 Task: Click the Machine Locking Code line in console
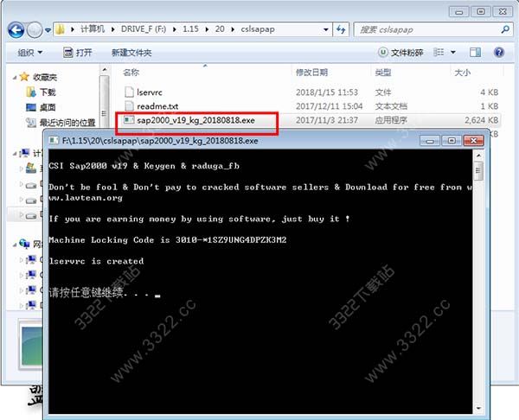click(168, 240)
